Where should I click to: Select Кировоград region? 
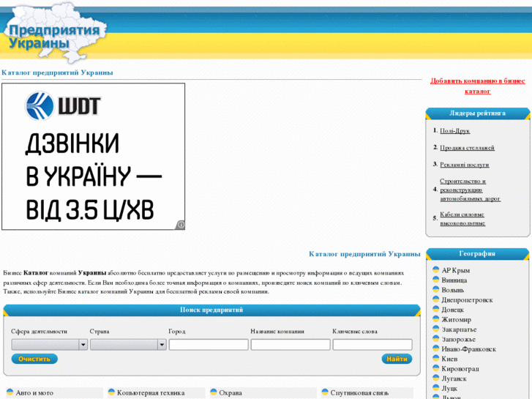coord(460,369)
